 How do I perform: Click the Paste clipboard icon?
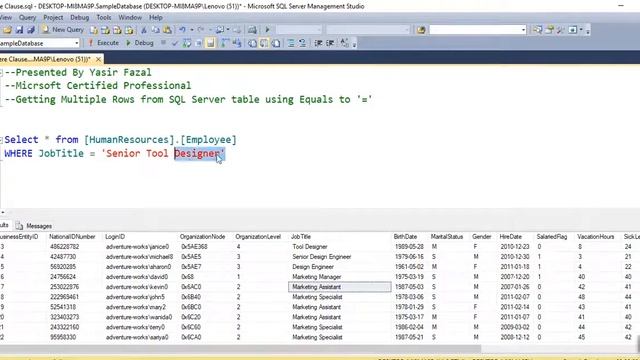tap(167, 30)
